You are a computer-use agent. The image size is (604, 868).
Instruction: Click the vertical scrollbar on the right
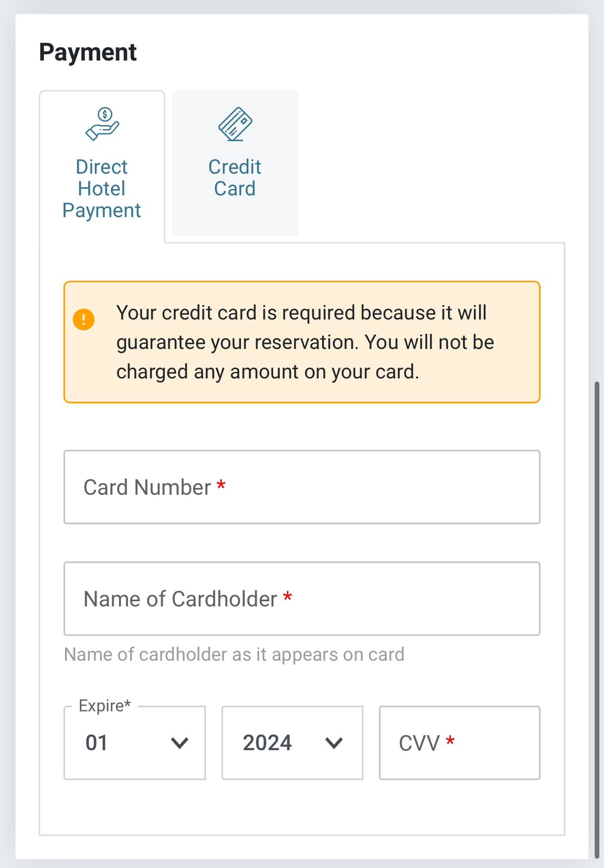tap(597, 618)
